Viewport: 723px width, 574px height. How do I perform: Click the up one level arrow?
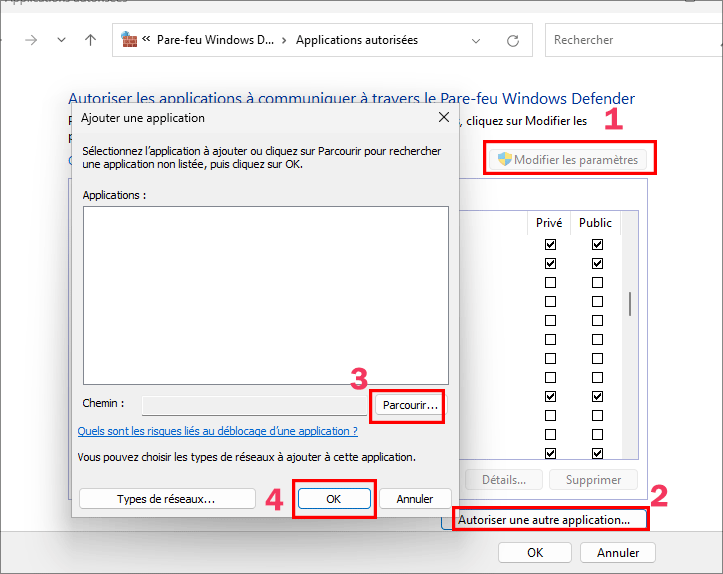pos(91,40)
